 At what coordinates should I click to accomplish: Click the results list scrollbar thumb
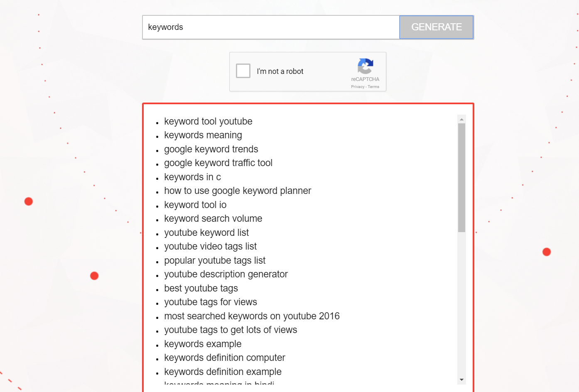(461, 177)
